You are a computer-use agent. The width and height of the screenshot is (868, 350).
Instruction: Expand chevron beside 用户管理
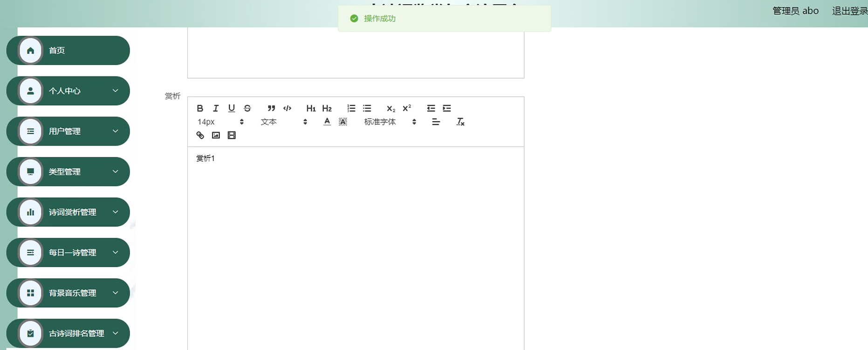[116, 131]
